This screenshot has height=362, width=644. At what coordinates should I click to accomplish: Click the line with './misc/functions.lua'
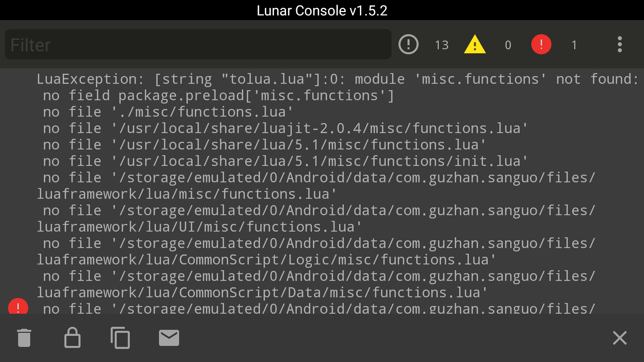[x=168, y=112]
